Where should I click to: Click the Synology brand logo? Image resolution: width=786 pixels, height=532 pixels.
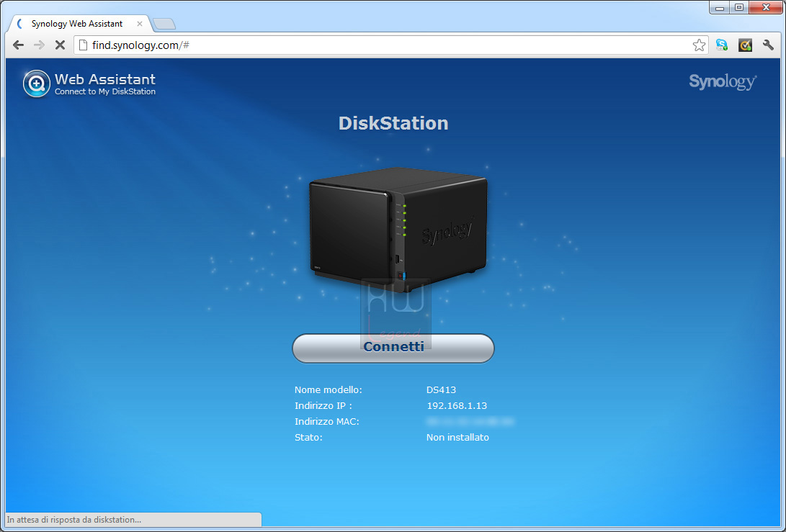[723, 81]
